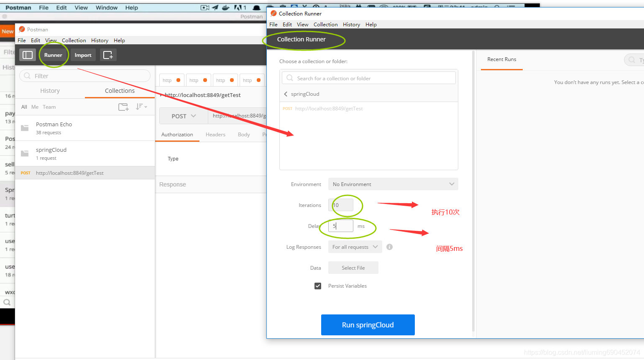
Task: Open the Environment dropdown
Action: 393,184
